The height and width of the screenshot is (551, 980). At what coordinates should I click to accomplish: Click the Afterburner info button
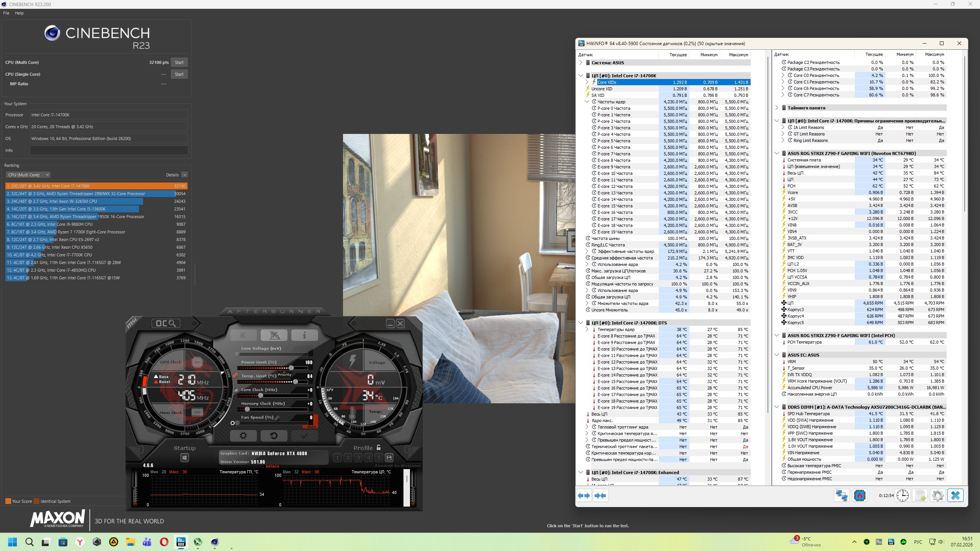pos(304,335)
